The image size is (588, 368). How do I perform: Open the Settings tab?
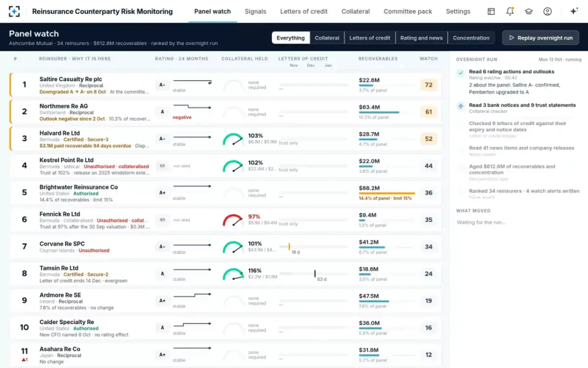coord(458,11)
